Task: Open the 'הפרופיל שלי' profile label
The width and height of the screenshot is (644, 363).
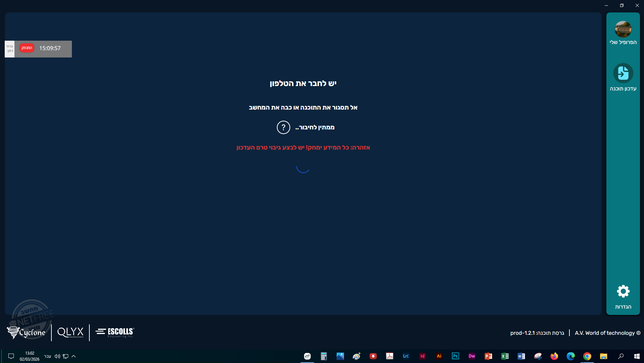Action: pos(623,42)
